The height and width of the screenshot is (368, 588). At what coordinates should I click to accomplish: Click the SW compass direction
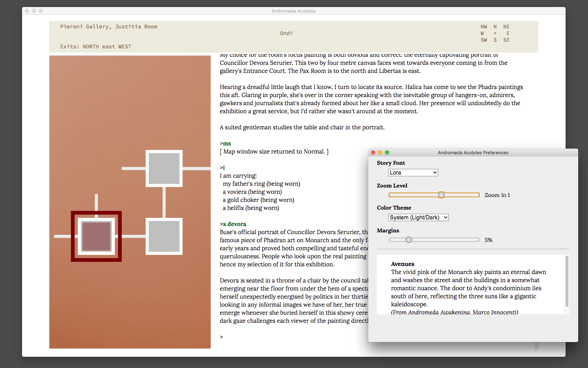click(x=484, y=40)
